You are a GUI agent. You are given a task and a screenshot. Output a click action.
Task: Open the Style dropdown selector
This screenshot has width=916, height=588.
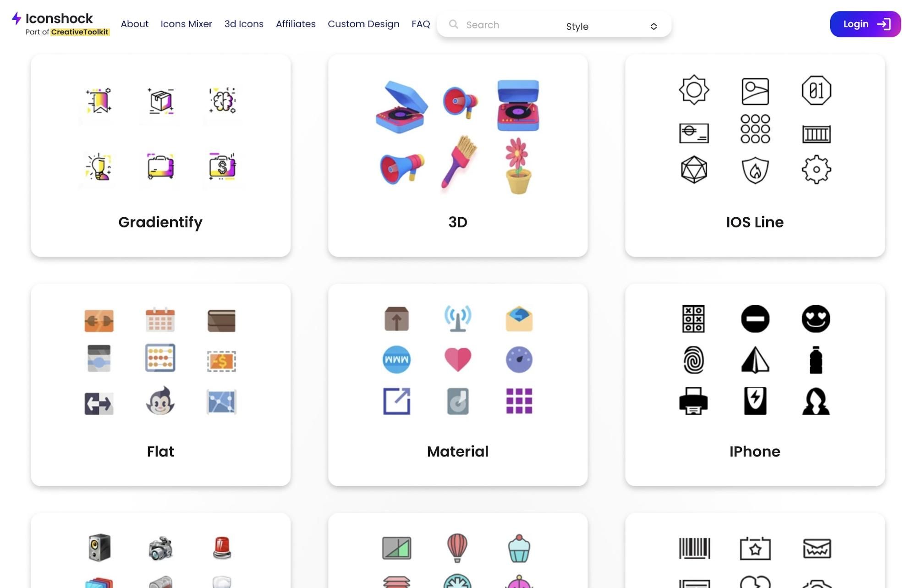(x=610, y=26)
